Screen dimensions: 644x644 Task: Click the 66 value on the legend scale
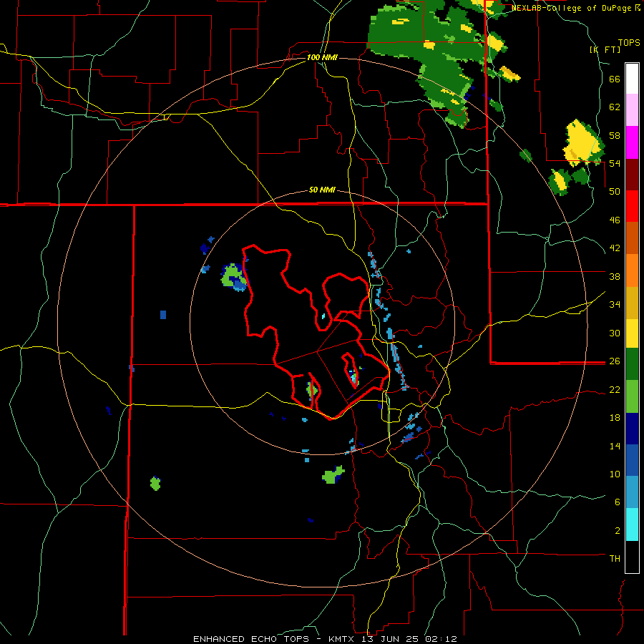(615, 79)
